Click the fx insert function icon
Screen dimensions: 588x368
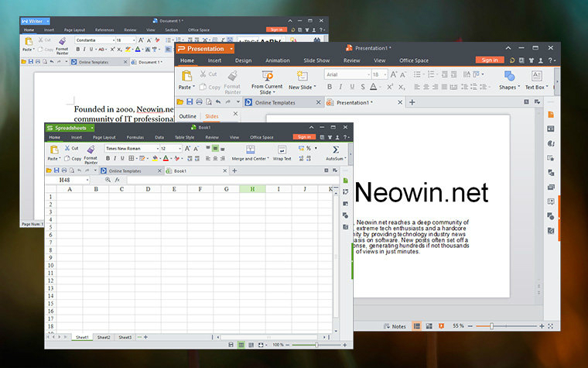click(x=117, y=180)
